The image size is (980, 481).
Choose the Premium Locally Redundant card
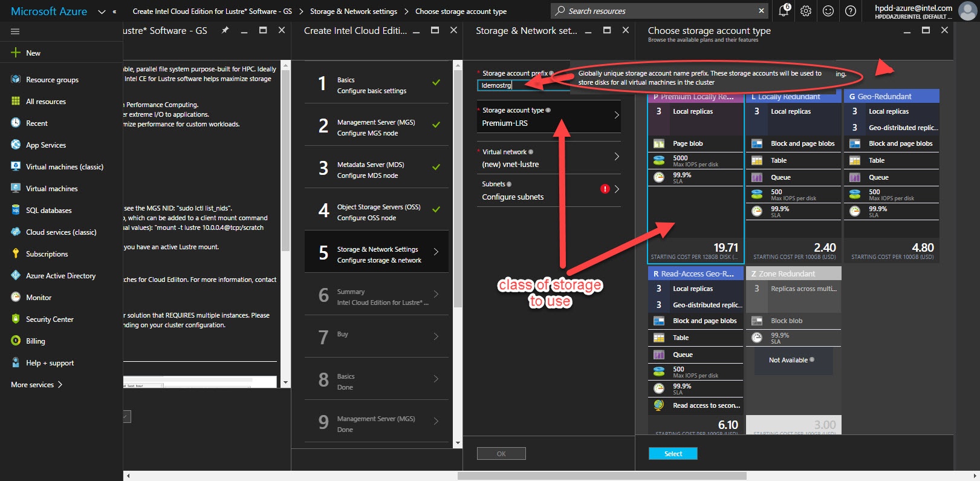tap(696, 176)
